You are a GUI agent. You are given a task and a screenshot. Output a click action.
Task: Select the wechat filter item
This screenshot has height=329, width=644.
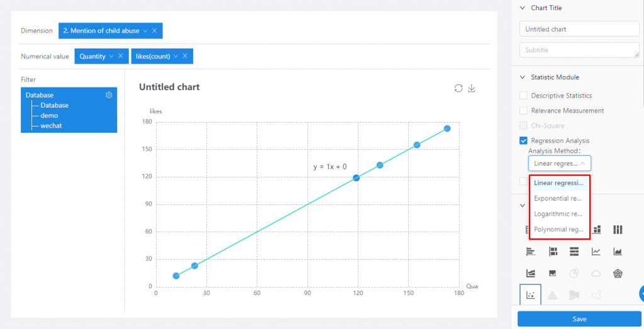pos(51,126)
